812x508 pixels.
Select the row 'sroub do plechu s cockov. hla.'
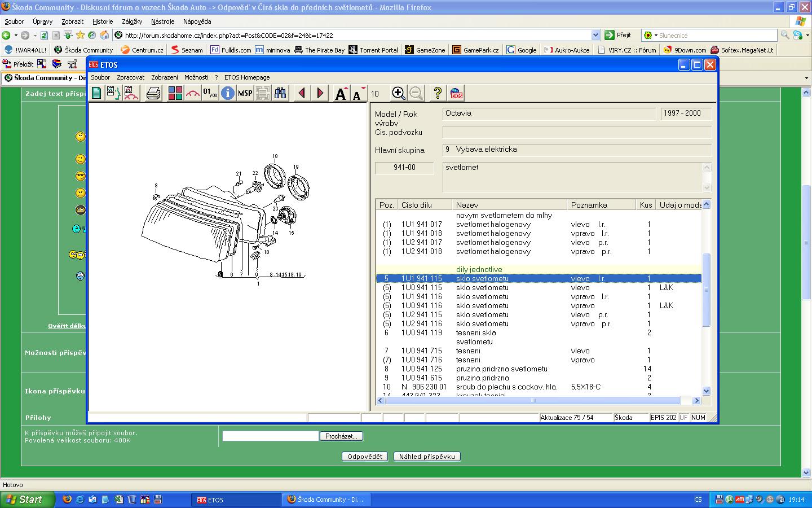(539, 387)
